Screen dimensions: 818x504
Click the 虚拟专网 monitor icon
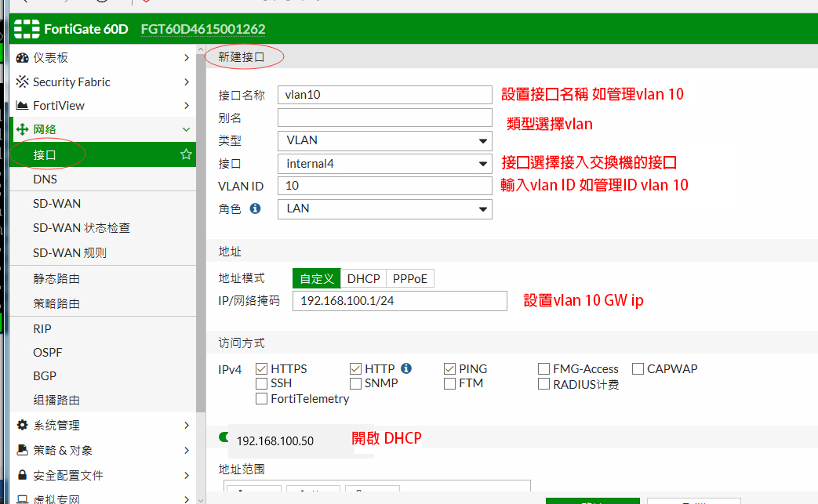coord(22,499)
